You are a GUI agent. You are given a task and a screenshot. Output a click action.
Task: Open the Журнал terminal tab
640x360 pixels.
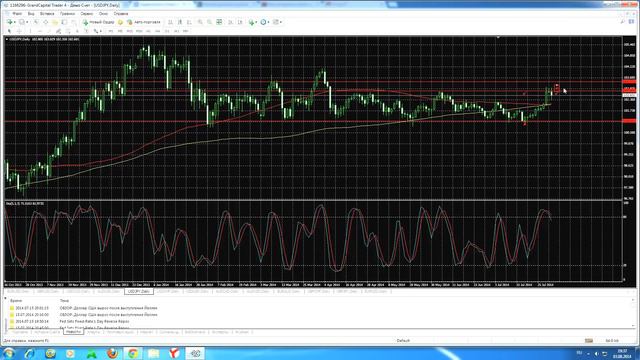click(x=242, y=332)
